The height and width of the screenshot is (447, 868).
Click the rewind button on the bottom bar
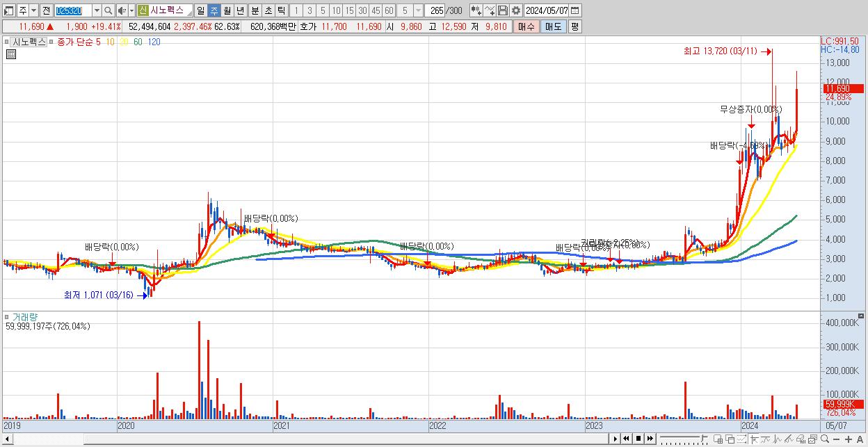coord(627,439)
